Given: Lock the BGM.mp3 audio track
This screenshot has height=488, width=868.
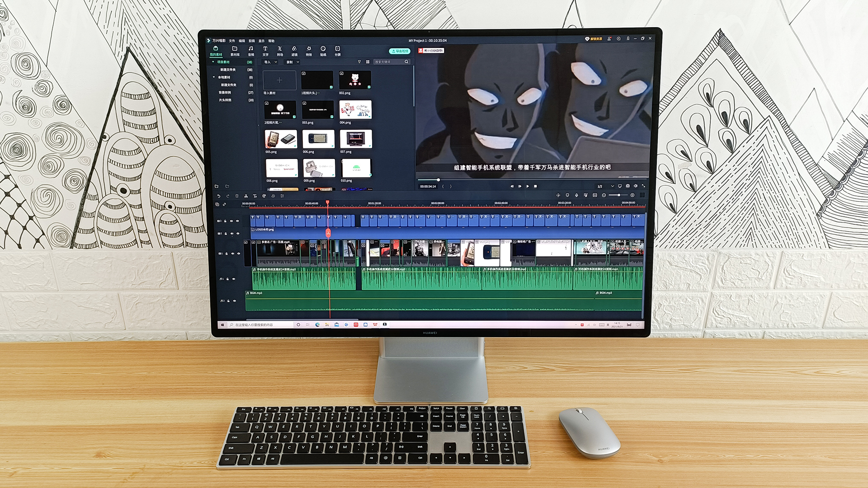Looking at the screenshot, I should point(229,301).
